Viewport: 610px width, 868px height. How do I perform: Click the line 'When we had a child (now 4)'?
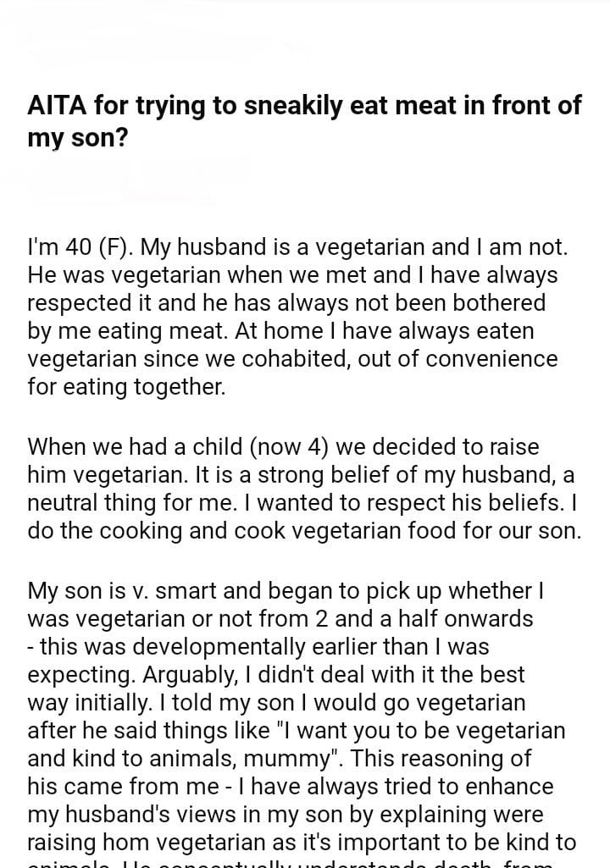click(x=283, y=446)
